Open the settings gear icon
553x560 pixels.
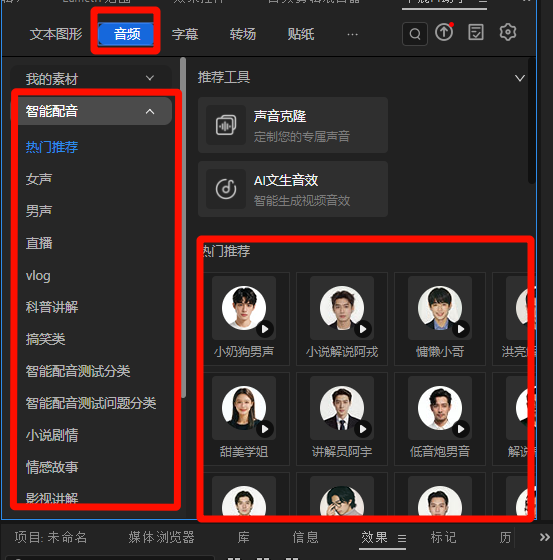(x=508, y=32)
